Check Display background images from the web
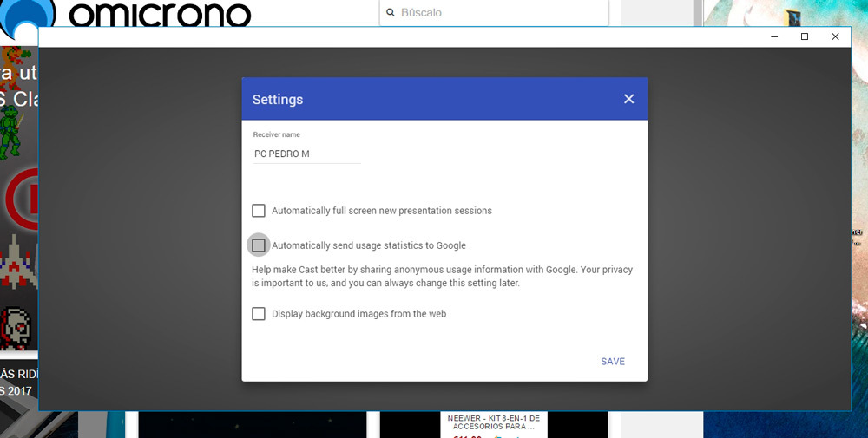The image size is (868, 438). pos(259,314)
